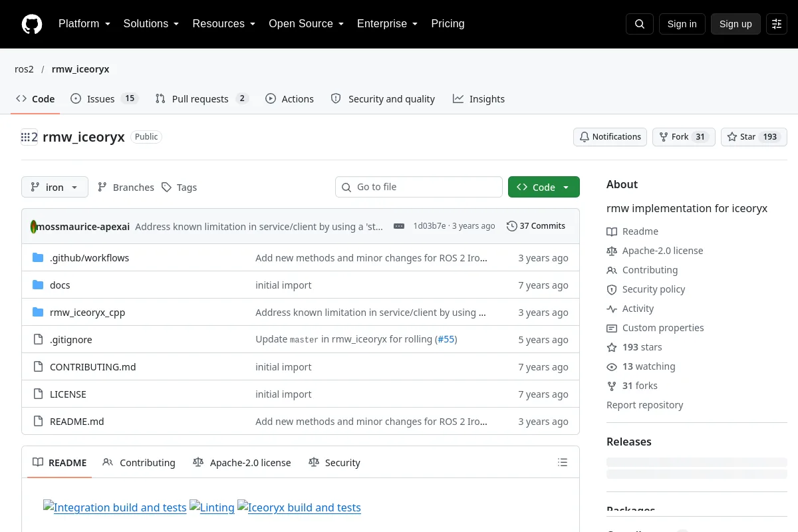798x532 pixels.
Task: Click the eye icon beside 13 watching
Action: (612, 366)
